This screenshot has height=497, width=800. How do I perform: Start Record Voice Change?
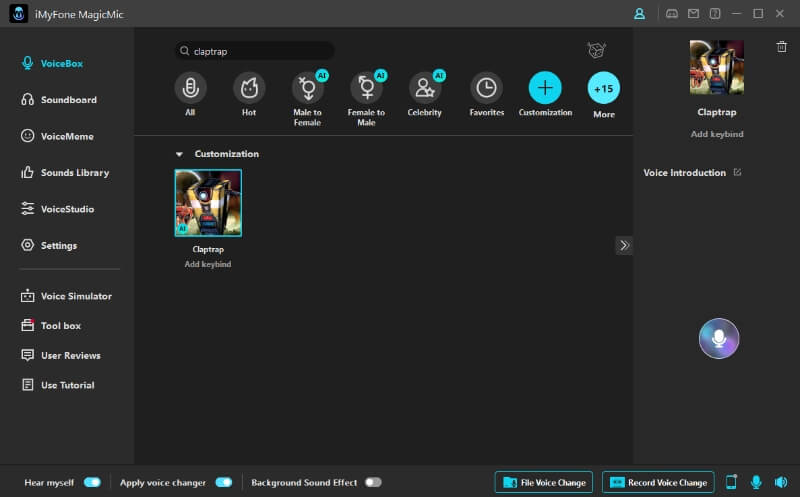658,482
